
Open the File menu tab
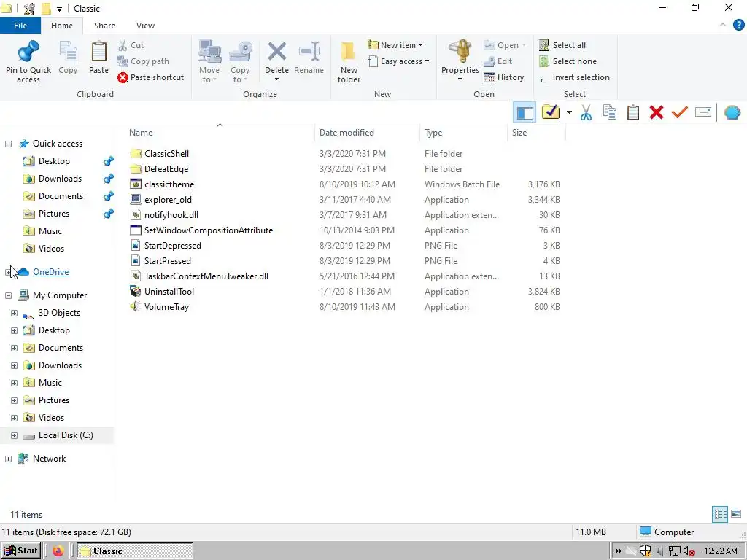[x=20, y=26]
